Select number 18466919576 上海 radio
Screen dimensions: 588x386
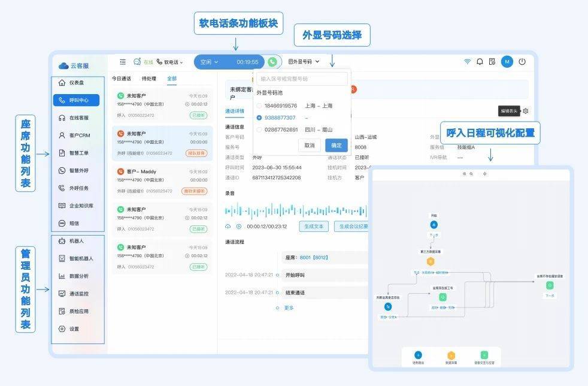tap(259, 106)
